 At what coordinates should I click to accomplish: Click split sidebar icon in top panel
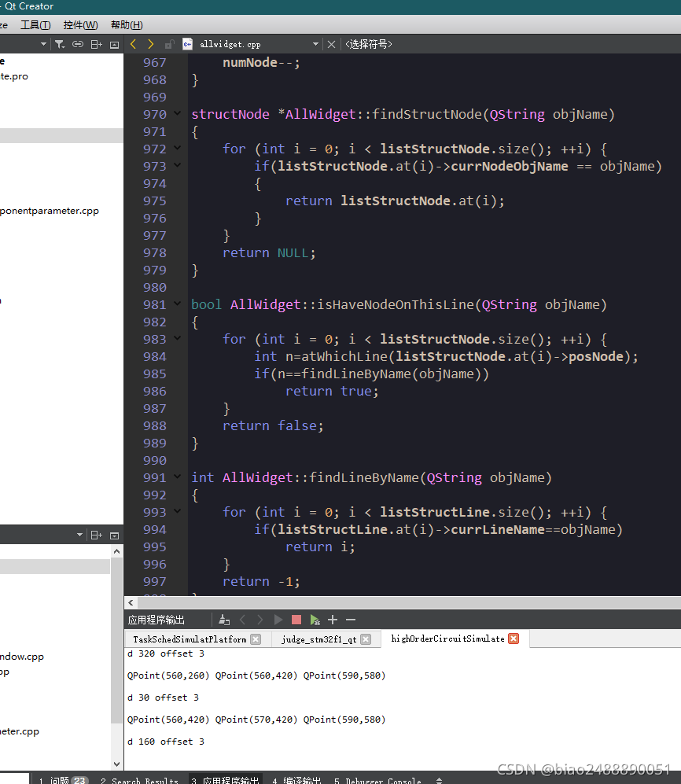pos(97,45)
